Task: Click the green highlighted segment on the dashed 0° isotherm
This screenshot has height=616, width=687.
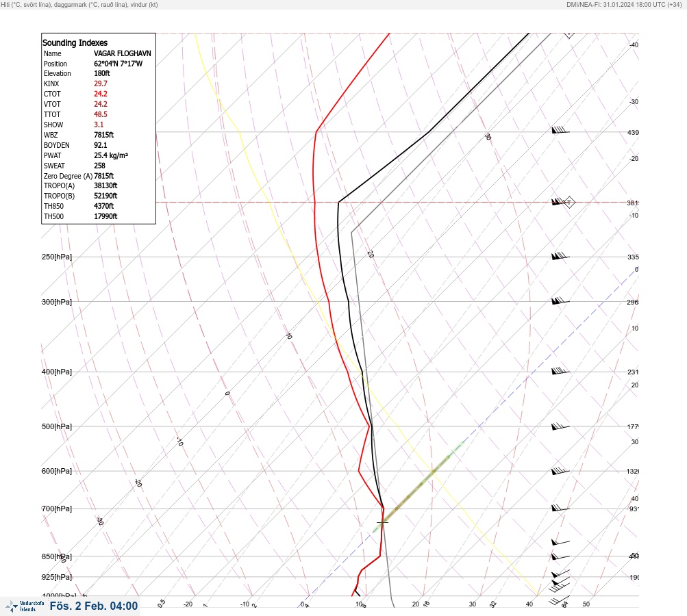Action: click(x=418, y=487)
